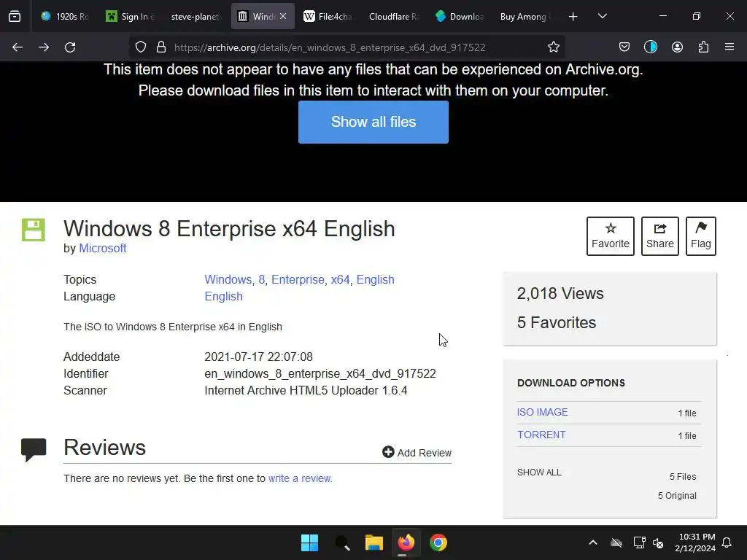Open Google Chrome from taskbar

[x=438, y=542]
